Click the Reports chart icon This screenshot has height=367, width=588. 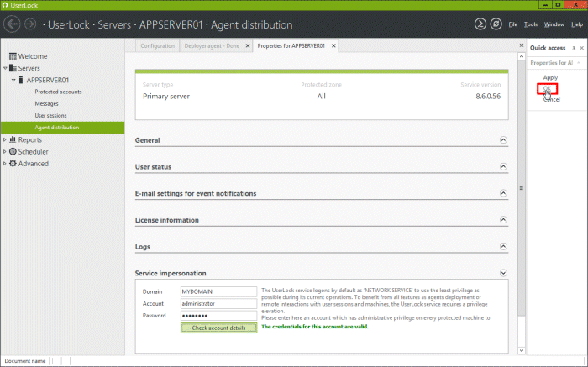13,139
